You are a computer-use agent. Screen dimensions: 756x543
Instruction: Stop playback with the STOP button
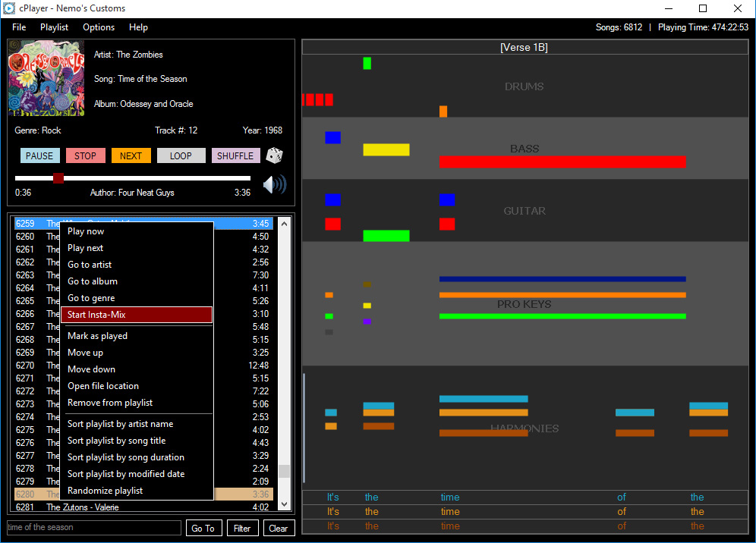(85, 155)
